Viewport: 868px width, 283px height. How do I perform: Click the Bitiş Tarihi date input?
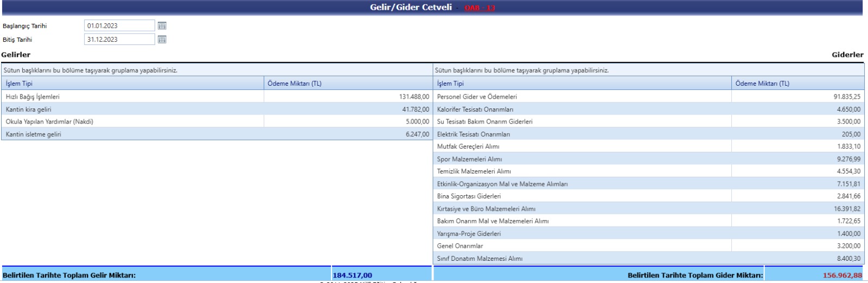119,40
